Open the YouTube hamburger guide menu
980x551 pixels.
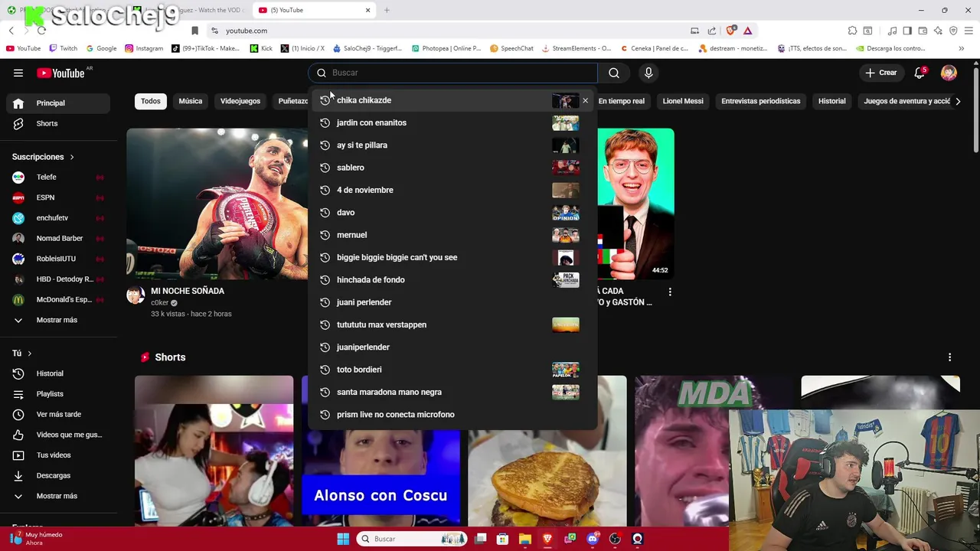click(x=18, y=73)
